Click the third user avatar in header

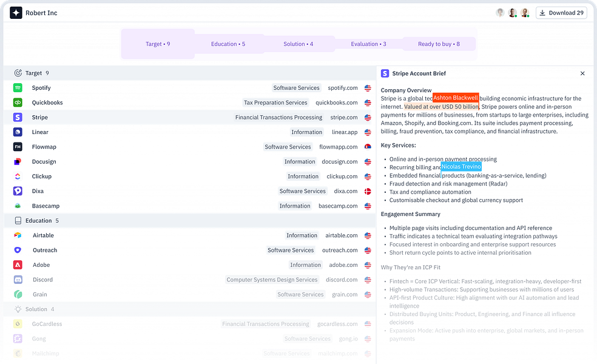coord(525,13)
